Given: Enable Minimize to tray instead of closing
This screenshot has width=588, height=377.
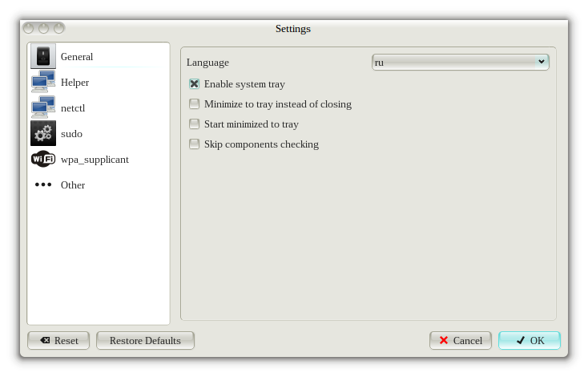Looking at the screenshot, I should pos(194,104).
